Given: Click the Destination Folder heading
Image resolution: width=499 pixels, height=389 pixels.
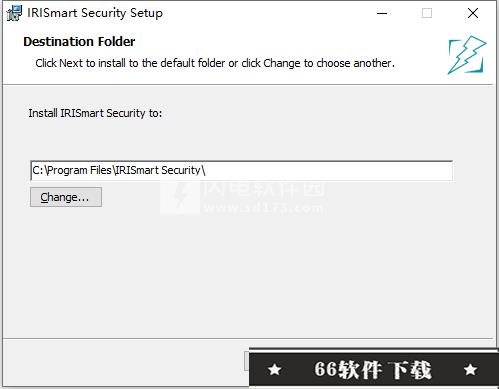Looking at the screenshot, I should click(x=79, y=42).
